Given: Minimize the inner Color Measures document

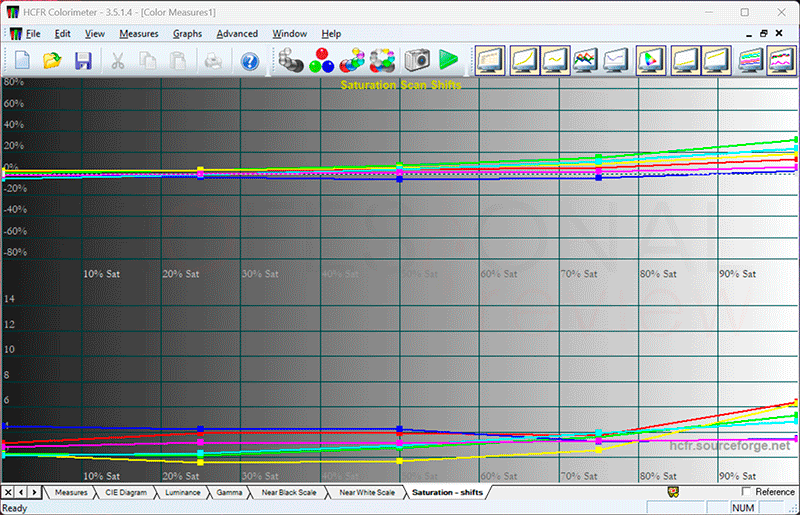Looking at the screenshot, I should pos(748,34).
